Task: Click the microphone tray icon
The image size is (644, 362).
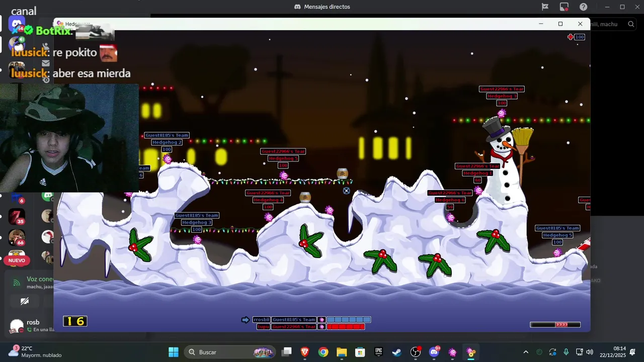Action: click(x=566, y=352)
